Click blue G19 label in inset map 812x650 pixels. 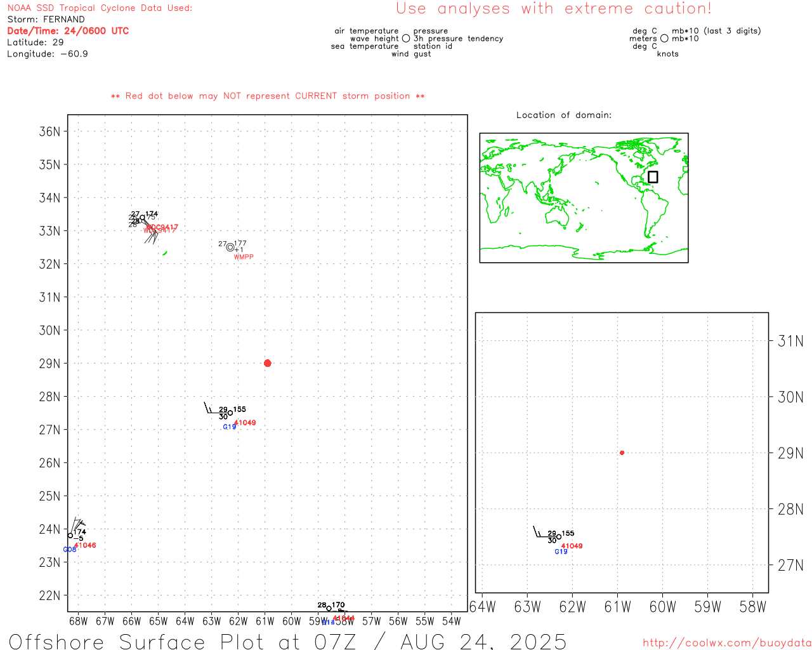tap(561, 552)
